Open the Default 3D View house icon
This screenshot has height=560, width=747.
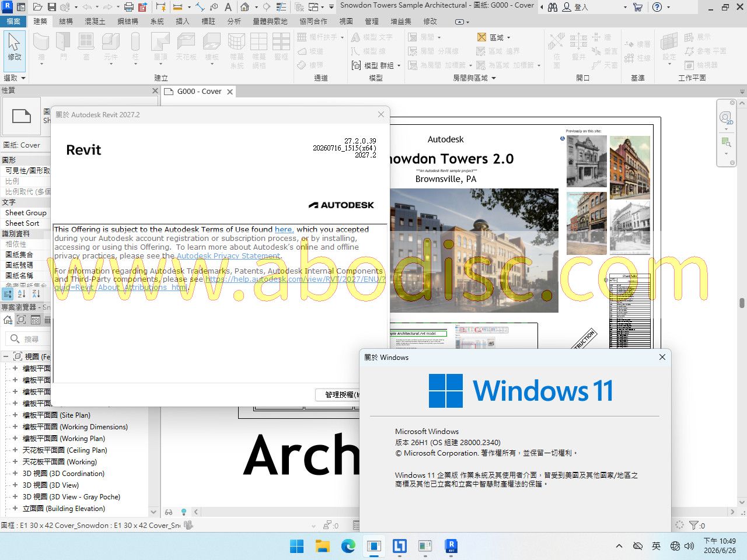point(245,7)
